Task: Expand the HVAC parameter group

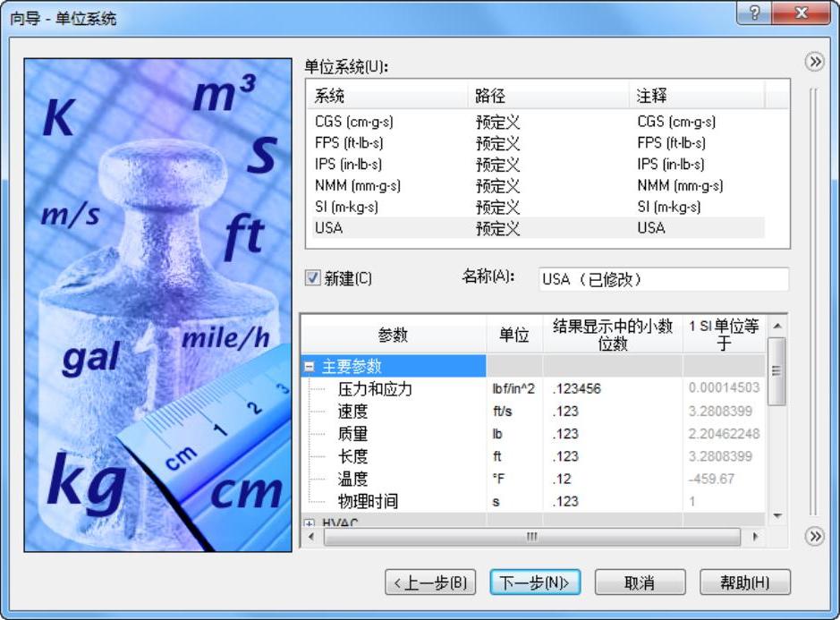Action: coord(310,522)
